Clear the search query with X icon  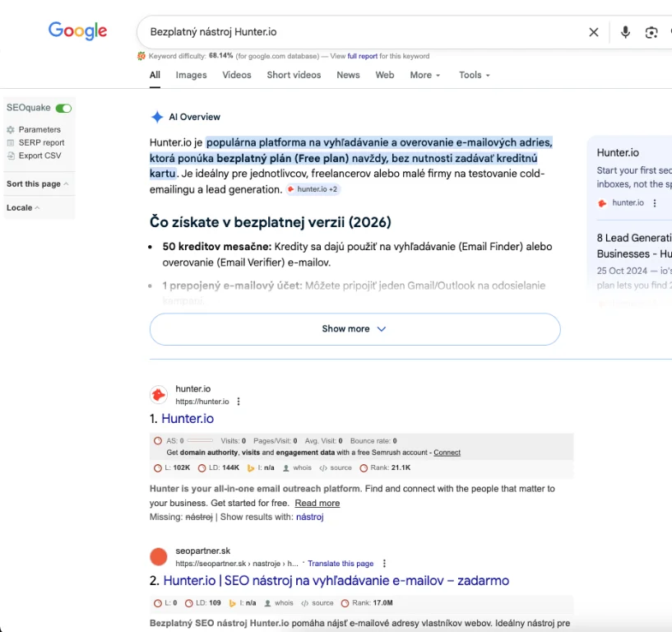point(594,32)
